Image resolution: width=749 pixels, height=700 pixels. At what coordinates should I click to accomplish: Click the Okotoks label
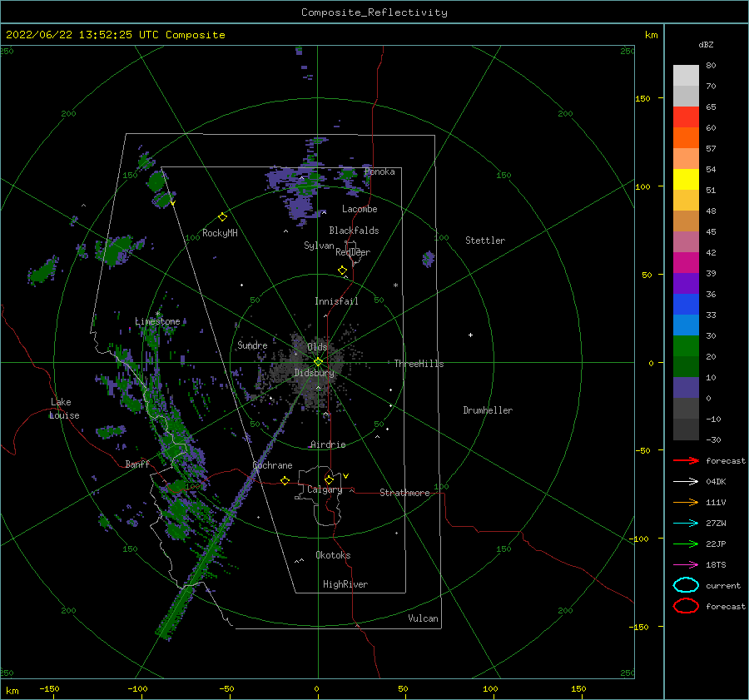[x=333, y=555]
